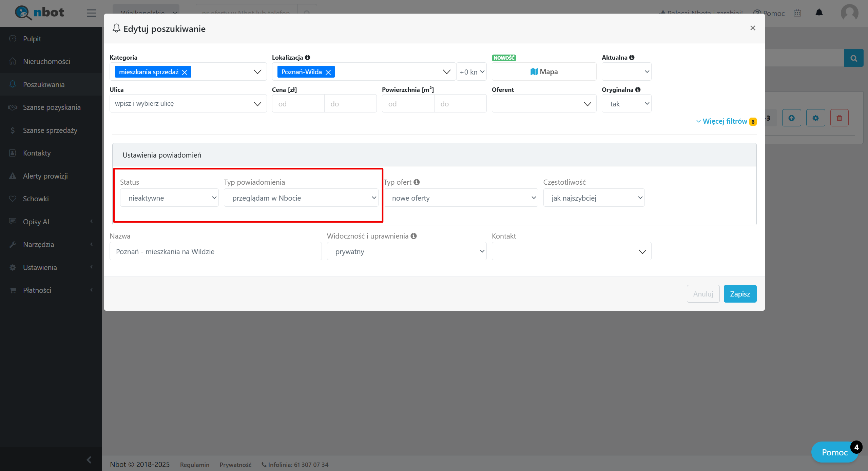Open the Częstotliwość dropdown
This screenshot has width=868, height=471.
594,198
